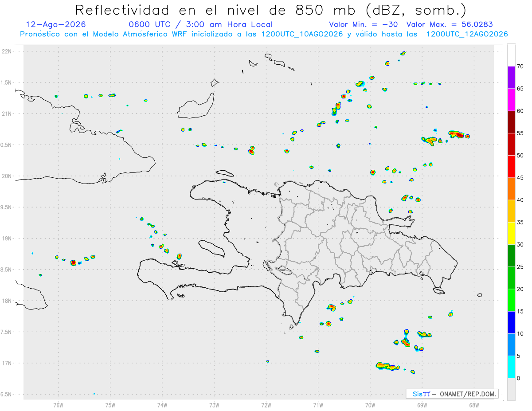Pick the bright yellow 30–35 dBZ legend band
Viewport: 532px width, 411px height.
(x=511, y=233)
